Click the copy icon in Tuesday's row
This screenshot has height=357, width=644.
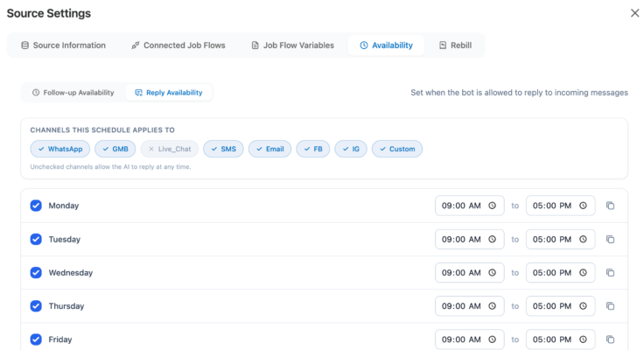coord(611,239)
